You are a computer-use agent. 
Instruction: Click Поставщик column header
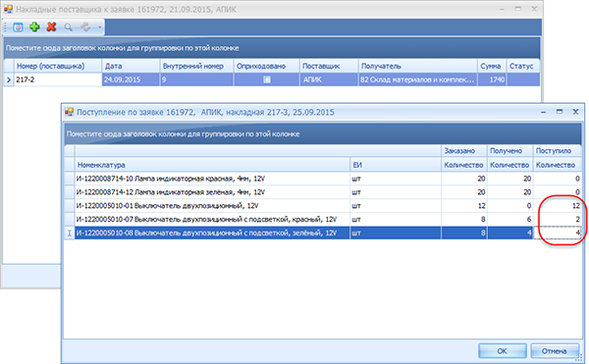point(329,66)
